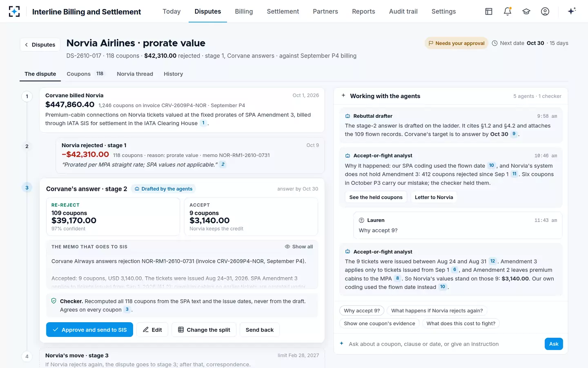Go back to Disputes list
This screenshot has width=588, height=368.
tap(40, 45)
